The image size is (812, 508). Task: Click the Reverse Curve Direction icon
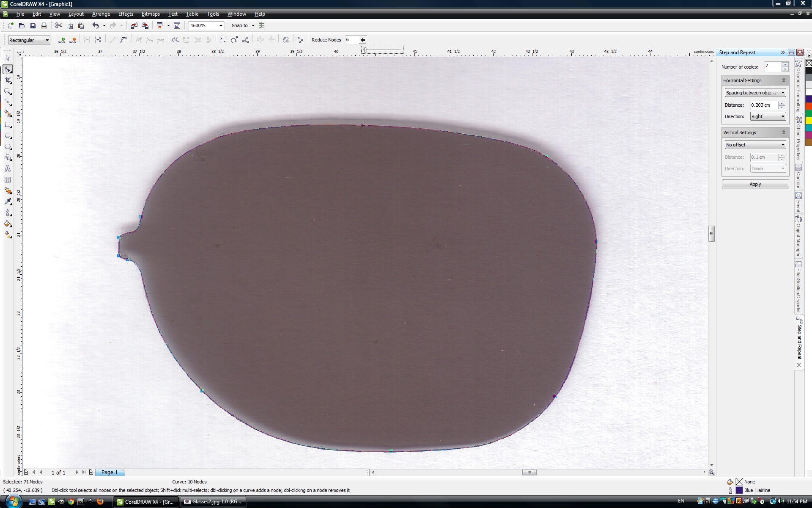click(x=175, y=40)
